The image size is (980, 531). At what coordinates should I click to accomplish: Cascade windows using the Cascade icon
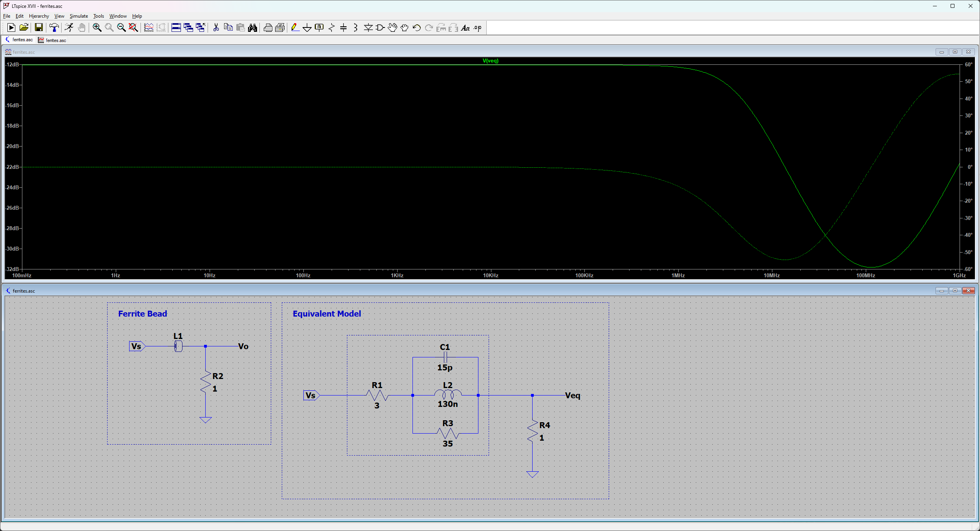point(188,27)
